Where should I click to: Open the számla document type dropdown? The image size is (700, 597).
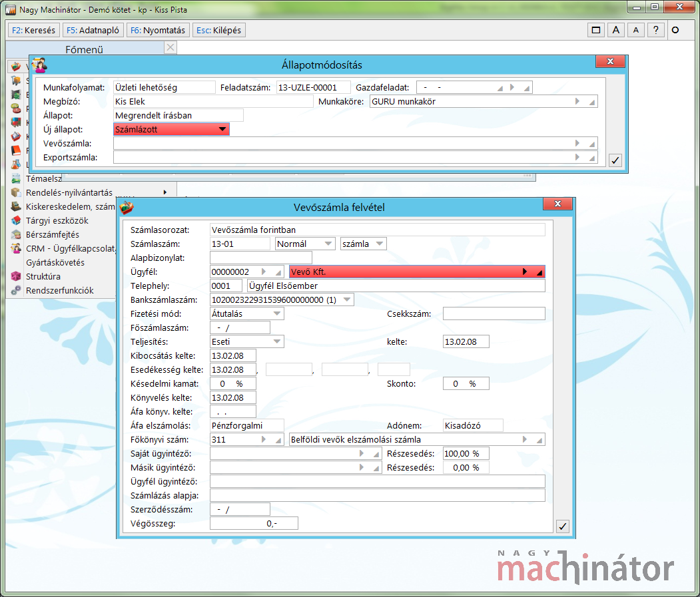[380, 244]
